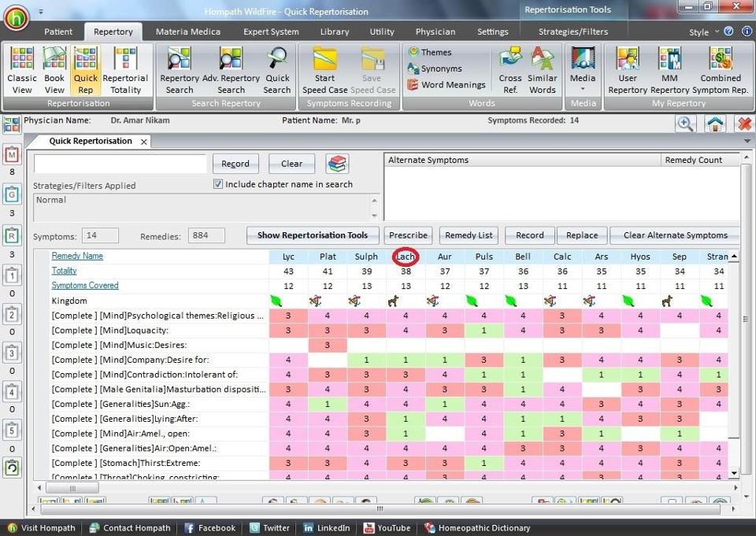The image size is (756, 536).
Task: Open the Expert System tab
Action: click(271, 31)
